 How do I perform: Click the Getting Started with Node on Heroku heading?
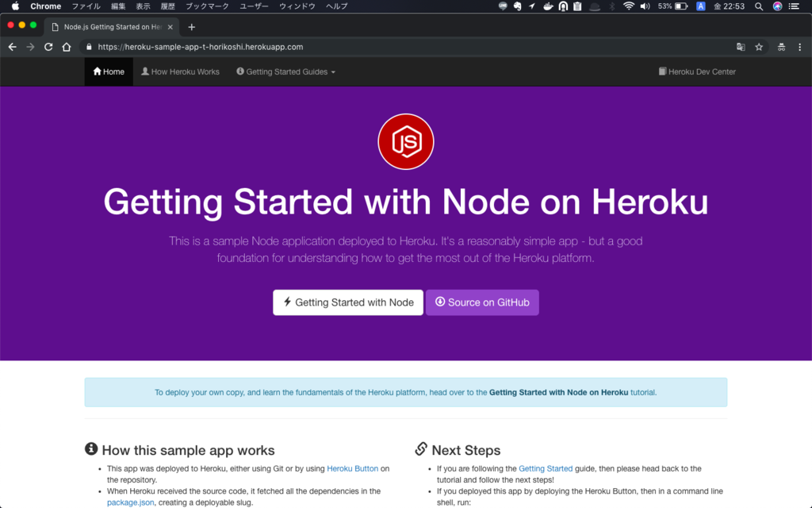tap(406, 202)
